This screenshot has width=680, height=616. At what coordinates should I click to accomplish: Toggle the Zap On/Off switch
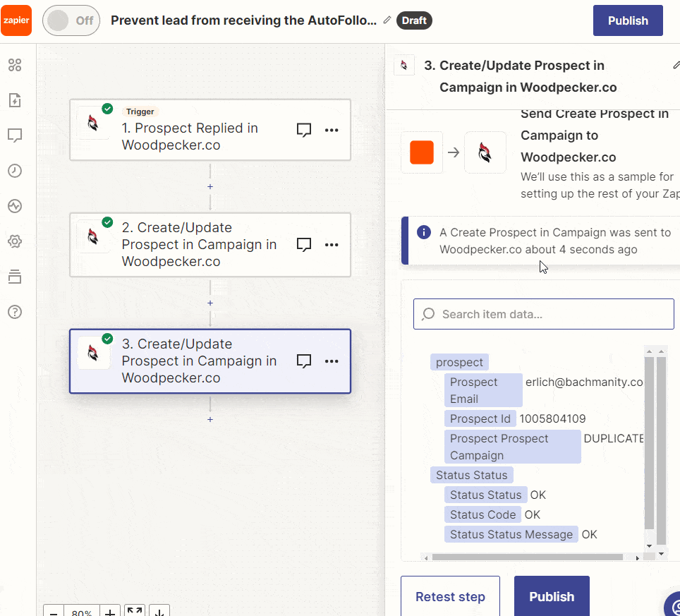(x=71, y=20)
